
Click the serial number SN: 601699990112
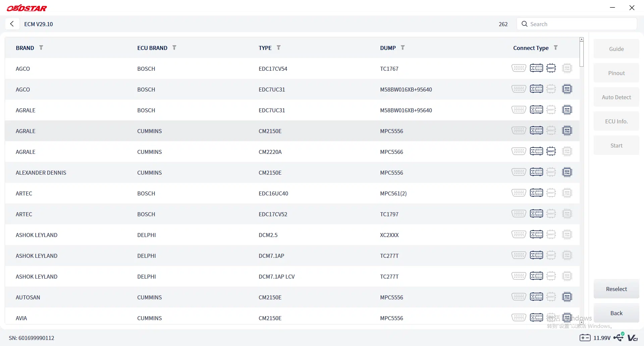pos(32,338)
